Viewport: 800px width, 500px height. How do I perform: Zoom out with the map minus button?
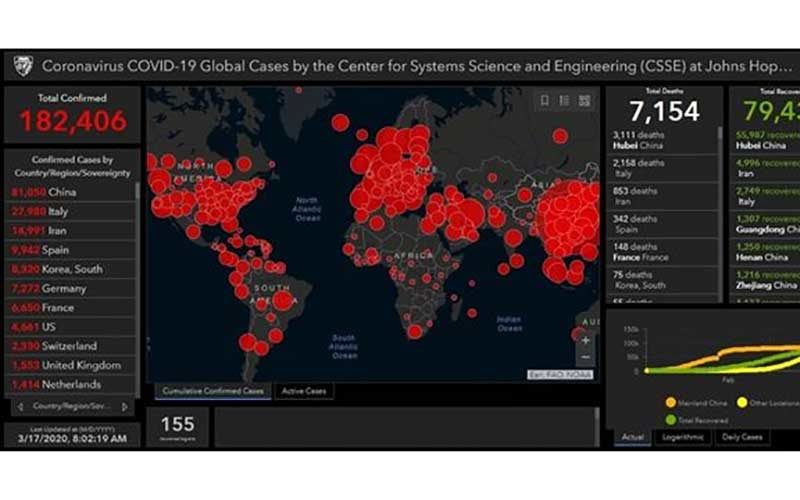(x=586, y=357)
